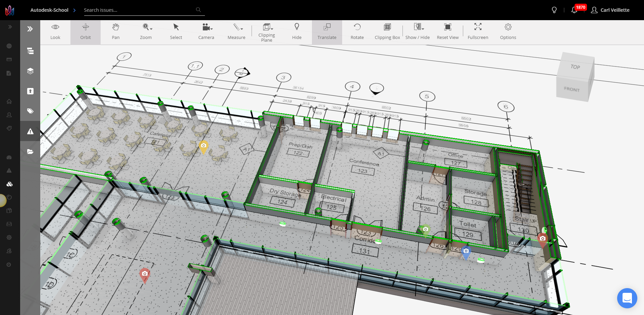Open the chat support bubble
644x315 pixels.
(628, 298)
